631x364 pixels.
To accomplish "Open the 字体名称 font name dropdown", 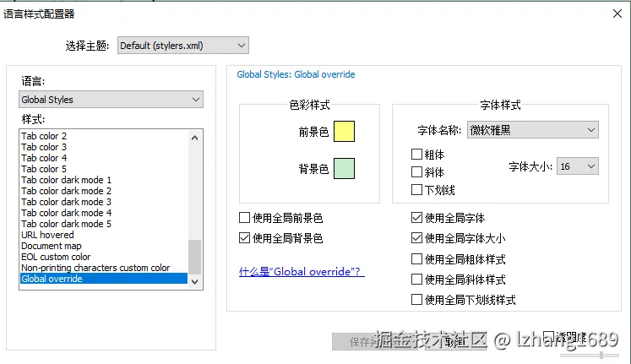I will pyautogui.click(x=532, y=130).
